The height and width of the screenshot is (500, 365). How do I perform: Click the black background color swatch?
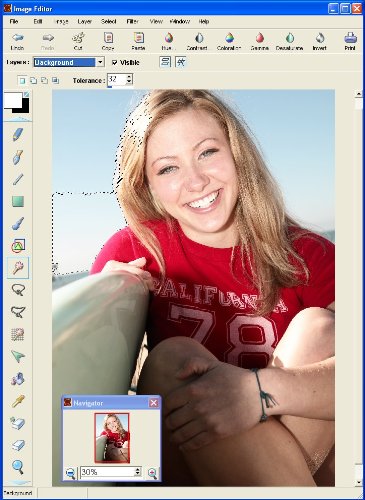[25, 109]
